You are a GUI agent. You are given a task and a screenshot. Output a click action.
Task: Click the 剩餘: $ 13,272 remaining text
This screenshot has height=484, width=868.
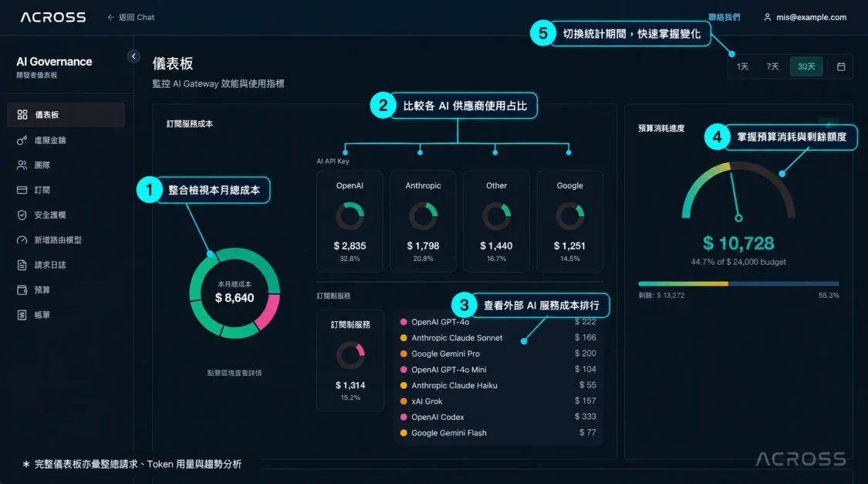click(661, 295)
